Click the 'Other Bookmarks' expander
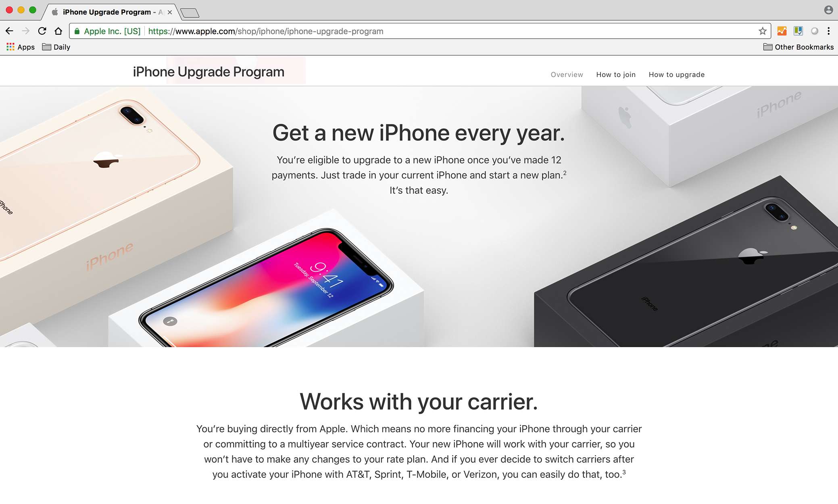This screenshot has width=838, height=504. click(x=798, y=47)
